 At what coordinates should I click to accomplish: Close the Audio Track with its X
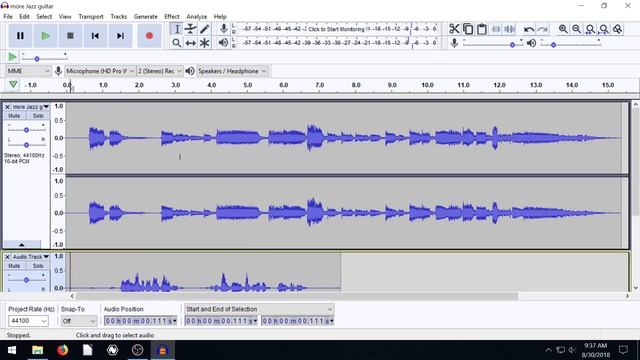point(7,257)
